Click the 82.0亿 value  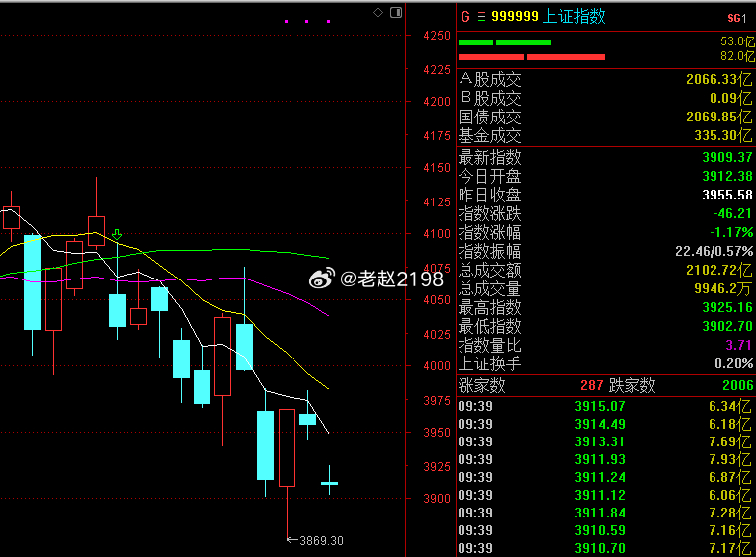point(737,56)
